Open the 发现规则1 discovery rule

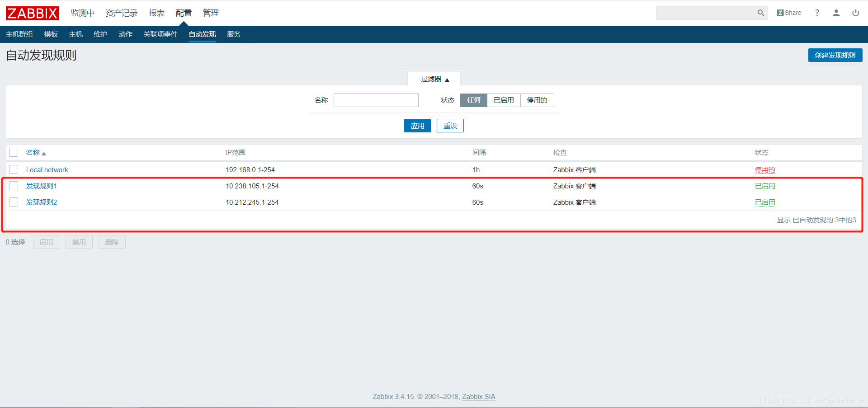pos(42,186)
